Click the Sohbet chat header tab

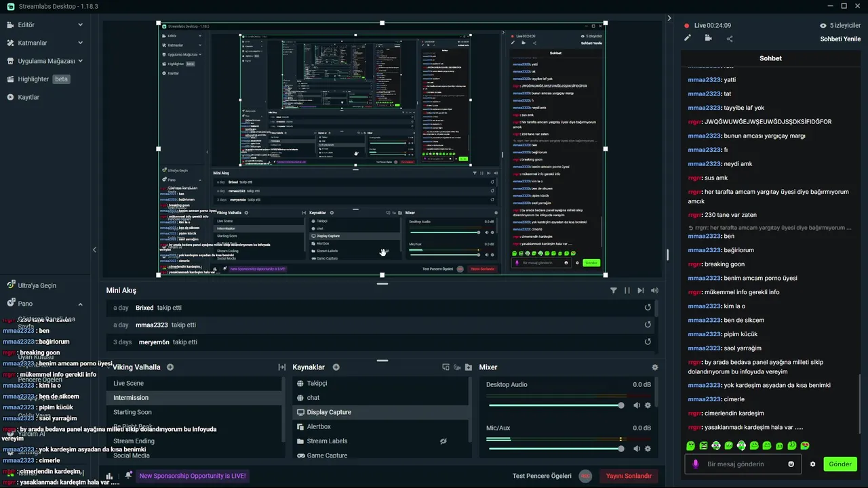click(770, 58)
